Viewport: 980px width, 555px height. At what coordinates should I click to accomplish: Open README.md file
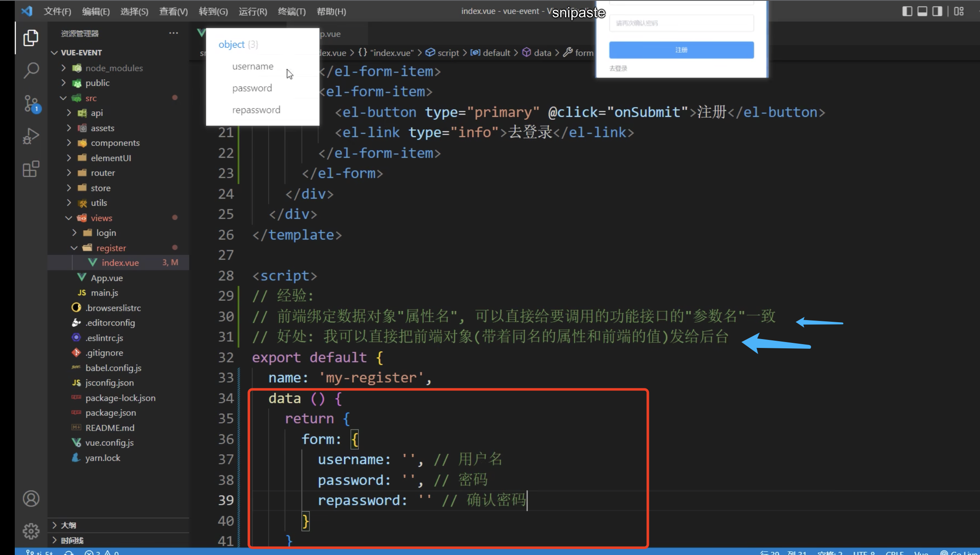click(x=118, y=428)
